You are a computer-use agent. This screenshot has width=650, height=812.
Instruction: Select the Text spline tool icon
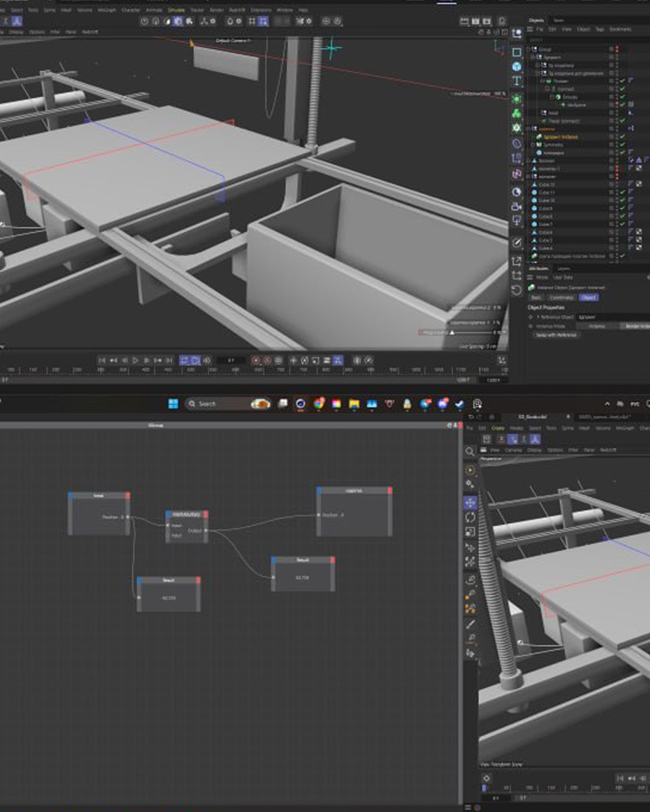pyautogui.click(x=516, y=81)
